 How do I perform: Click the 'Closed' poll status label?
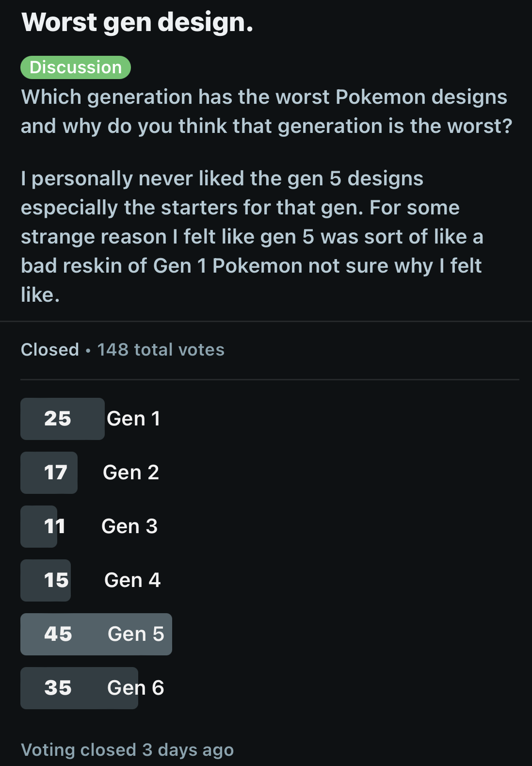click(x=49, y=350)
